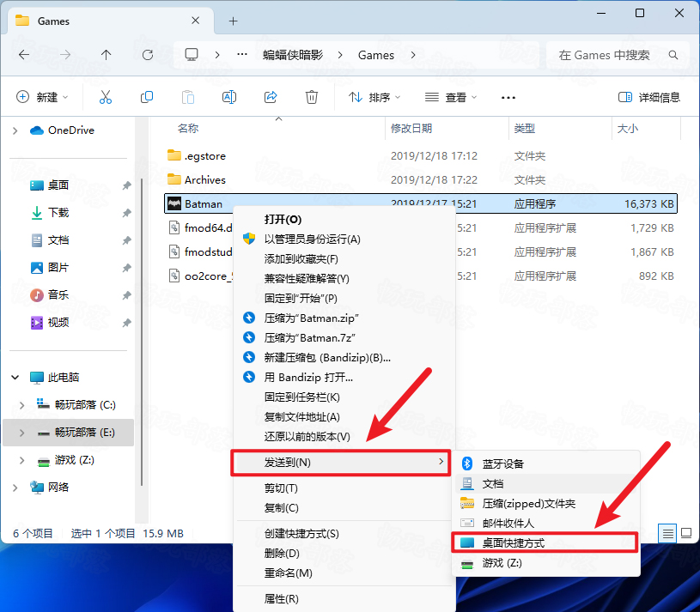Image resolution: width=700 pixels, height=612 pixels.
Task: Switch to large thumbnails view icon
Action: [x=686, y=533]
